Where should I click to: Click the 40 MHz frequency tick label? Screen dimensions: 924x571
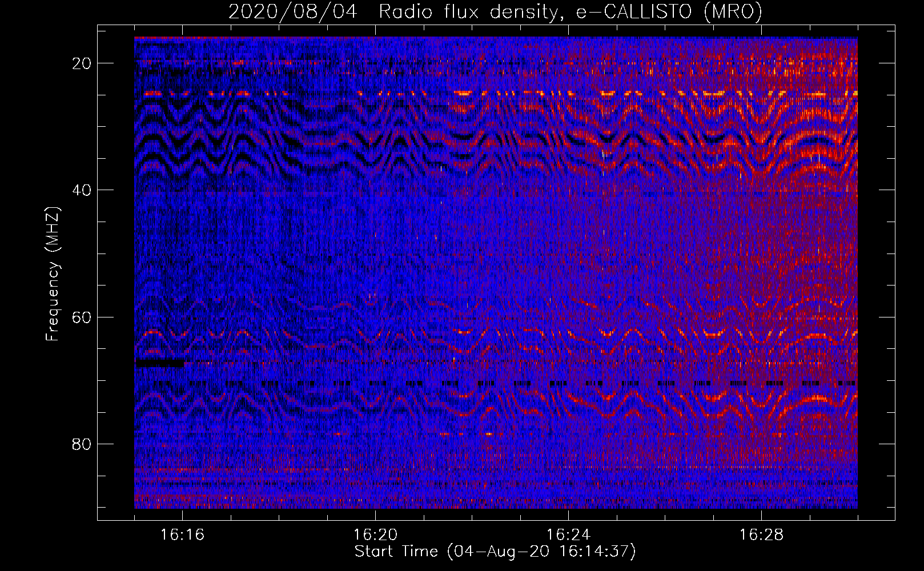click(x=82, y=190)
